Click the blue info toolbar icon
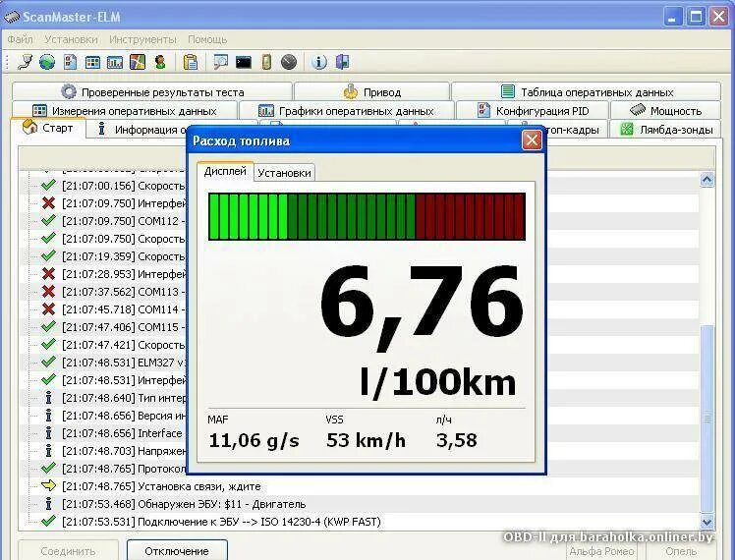Viewport: 735px width, 560px height. pyautogui.click(x=318, y=62)
